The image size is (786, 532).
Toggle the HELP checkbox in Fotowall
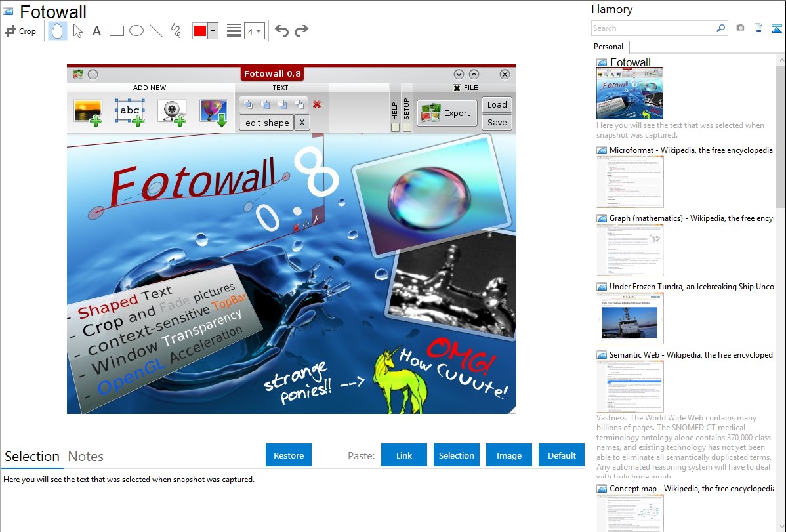[395, 127]
